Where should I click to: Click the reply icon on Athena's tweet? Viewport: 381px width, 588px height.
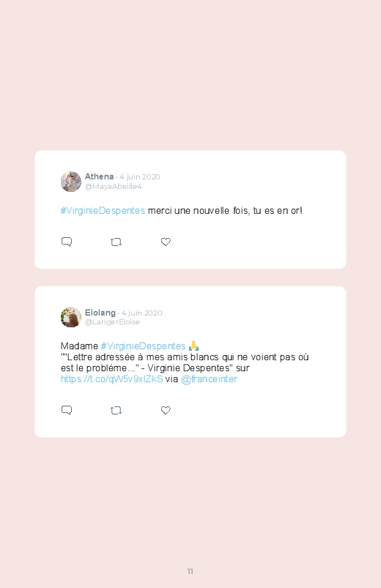pos(67,242)
